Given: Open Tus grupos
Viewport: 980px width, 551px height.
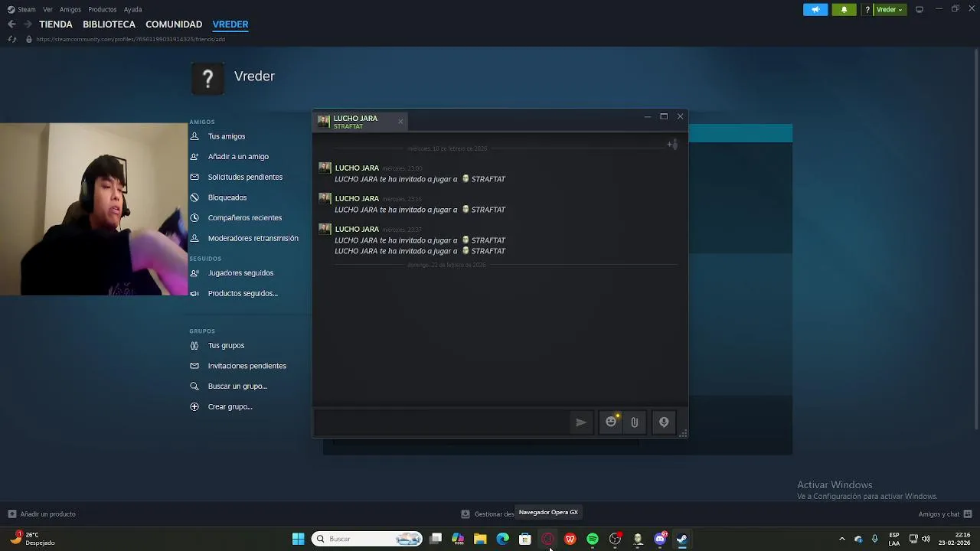Looking at the screenshot, I should coord(226,346).
